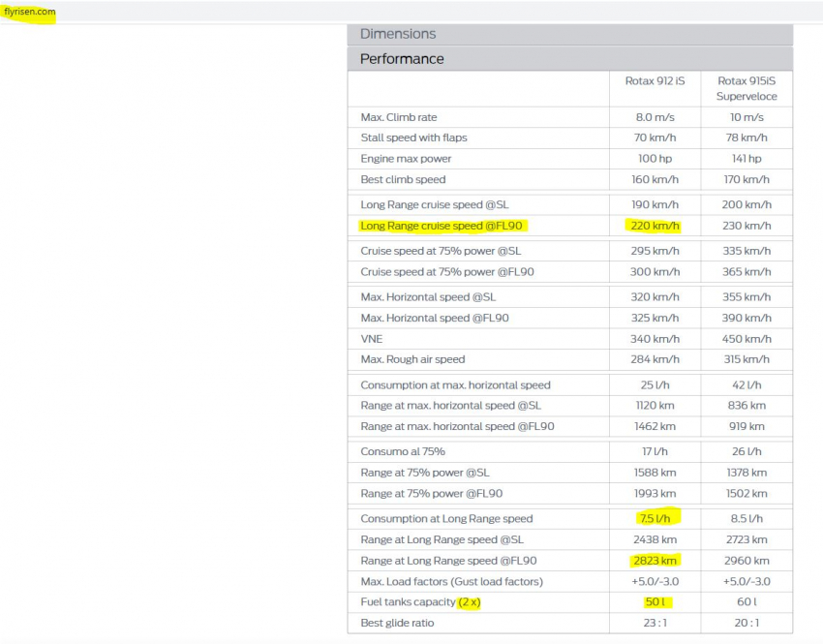Image resolution: width=823 pixels, height=644 pixels.
Task: Click Consumption at Long Range speed label
Action: pos(446,520)
